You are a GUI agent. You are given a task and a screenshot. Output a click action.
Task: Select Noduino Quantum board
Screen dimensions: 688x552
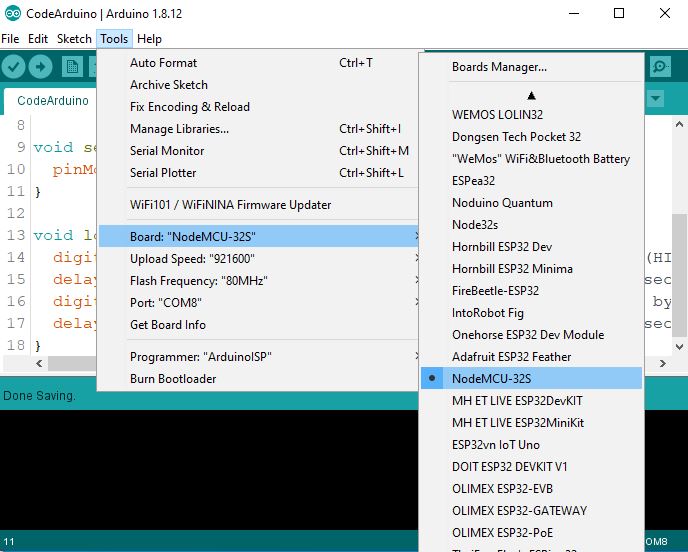tap(531, 202)
